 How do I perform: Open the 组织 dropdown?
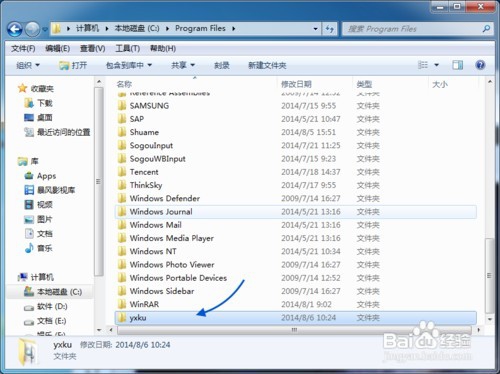click(x=28, y=65)
